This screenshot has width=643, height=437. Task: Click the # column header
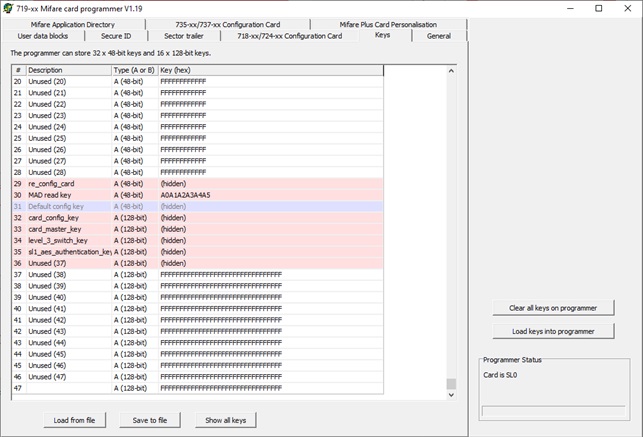click(19, 70)
